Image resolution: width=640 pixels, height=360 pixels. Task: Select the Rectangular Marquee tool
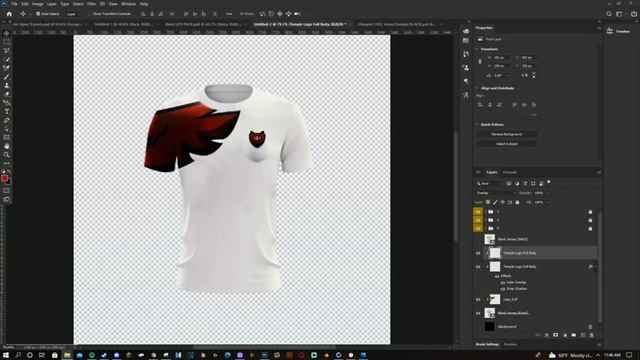(x=7, y=42)
